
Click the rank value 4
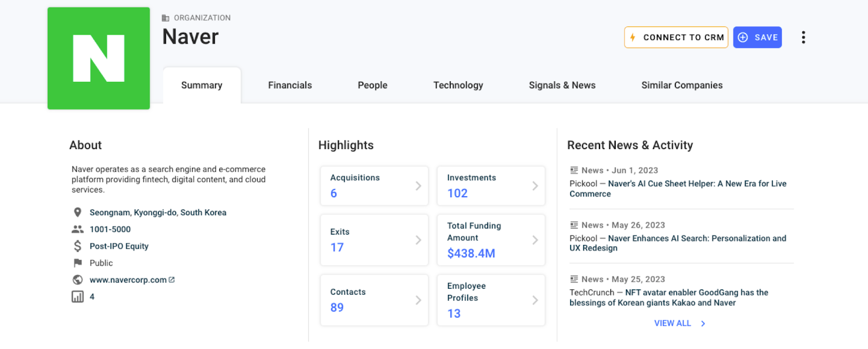tap(92, 296)
